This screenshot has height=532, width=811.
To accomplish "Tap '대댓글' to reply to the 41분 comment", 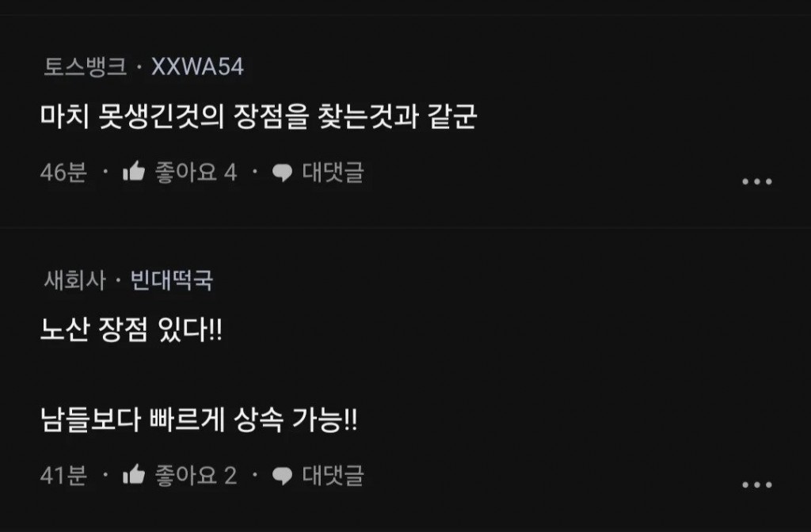I will tap(333, 475).
